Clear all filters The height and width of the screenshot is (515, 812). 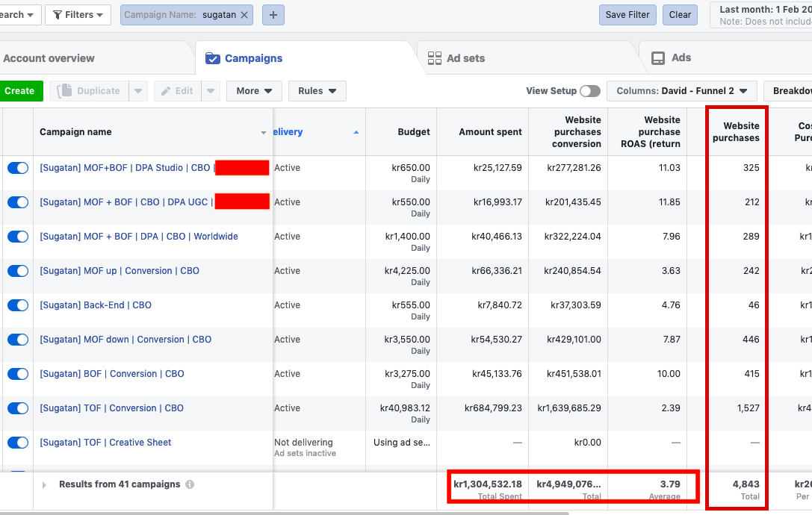pyautogui.click(x=680, y=15)
